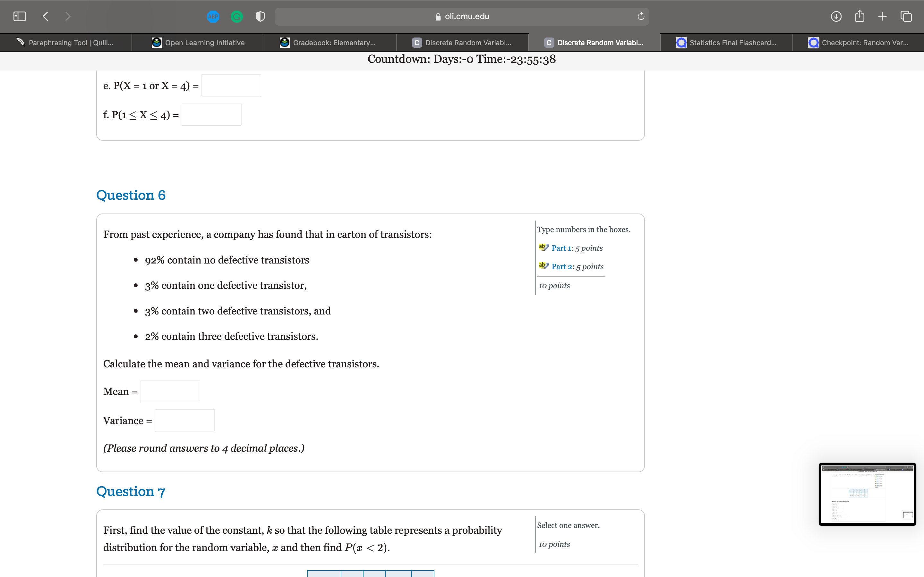Click the forward navigation arrow

[68, 16]
